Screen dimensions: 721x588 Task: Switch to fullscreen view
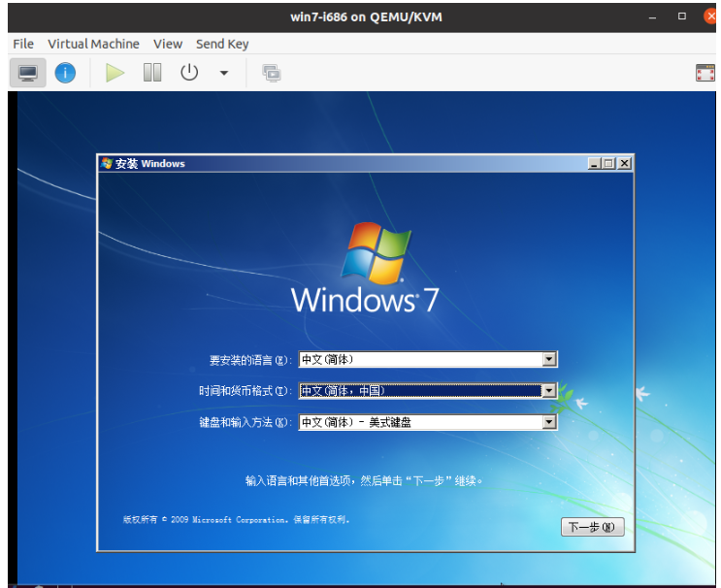[x=705, y=73]
